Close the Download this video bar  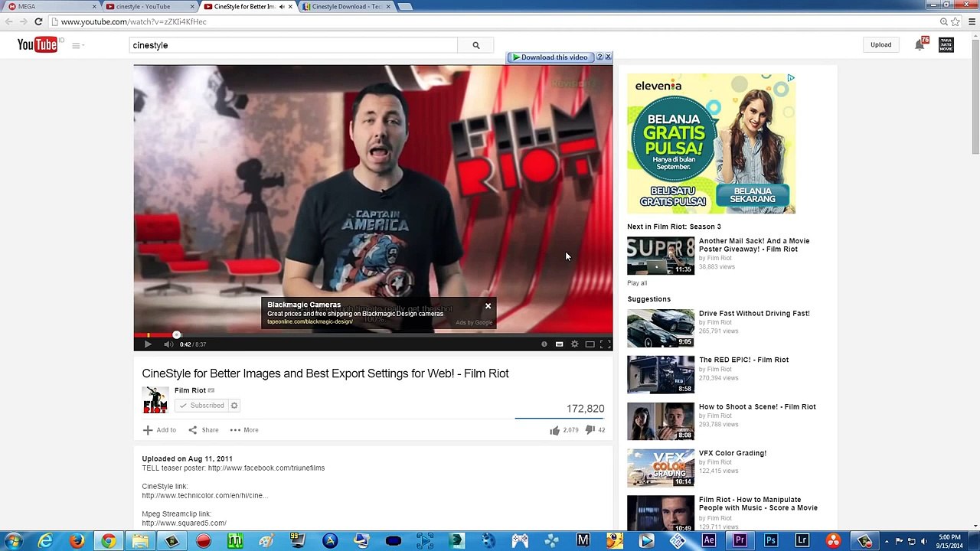608,57
